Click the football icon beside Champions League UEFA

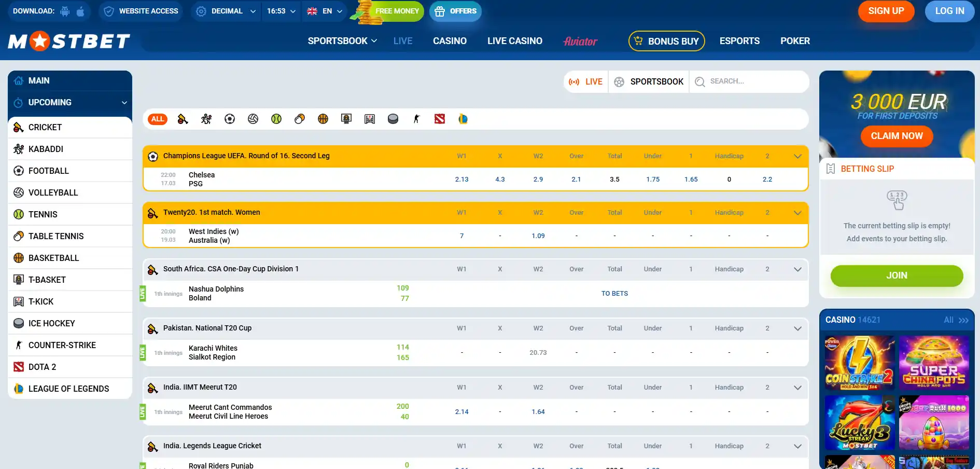coord(153,157)
